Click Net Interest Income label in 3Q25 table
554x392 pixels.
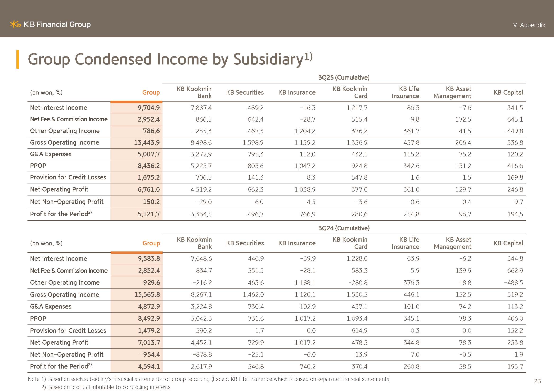[x=59, y=108]
